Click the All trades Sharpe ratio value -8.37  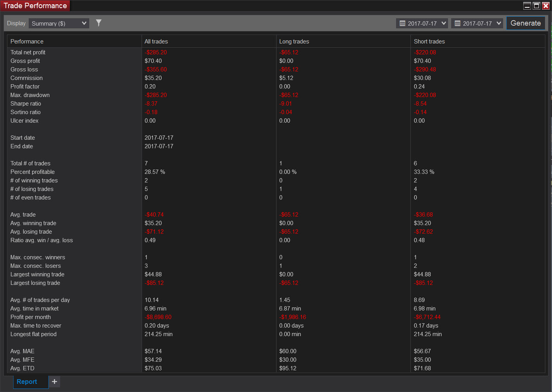151,104
